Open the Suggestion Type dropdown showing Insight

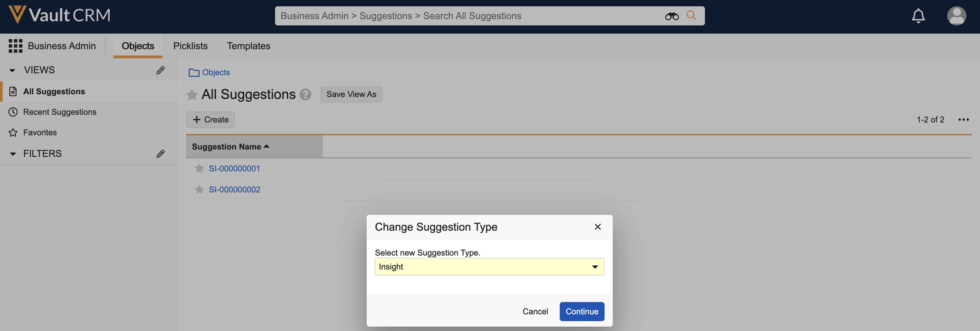click(489, 267)
